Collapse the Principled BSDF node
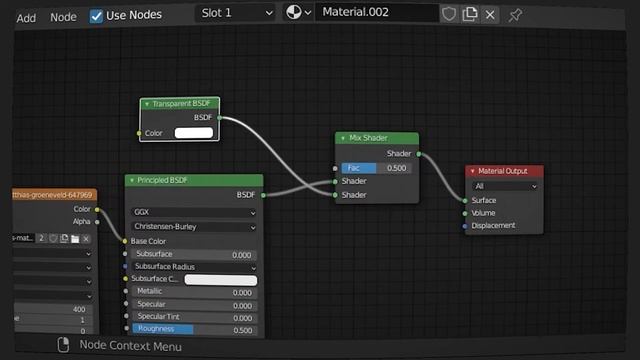 [x=132, y=180]
